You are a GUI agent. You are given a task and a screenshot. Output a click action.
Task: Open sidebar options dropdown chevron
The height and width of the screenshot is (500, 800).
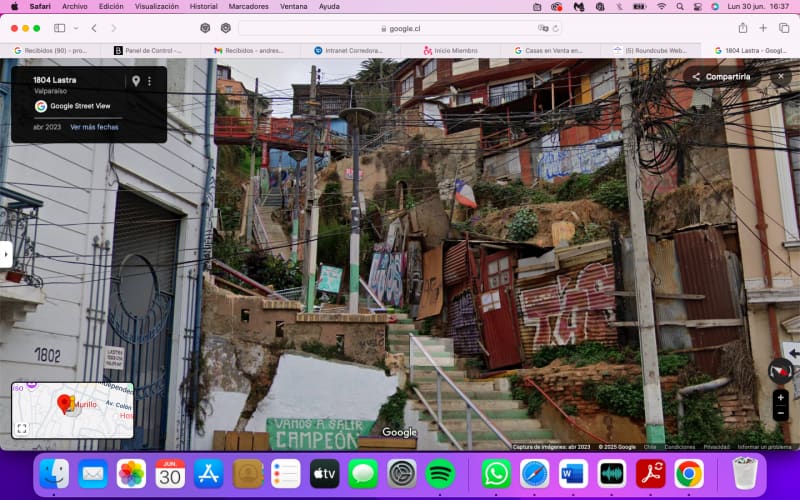pyautogui.click(x=76, y=28)
